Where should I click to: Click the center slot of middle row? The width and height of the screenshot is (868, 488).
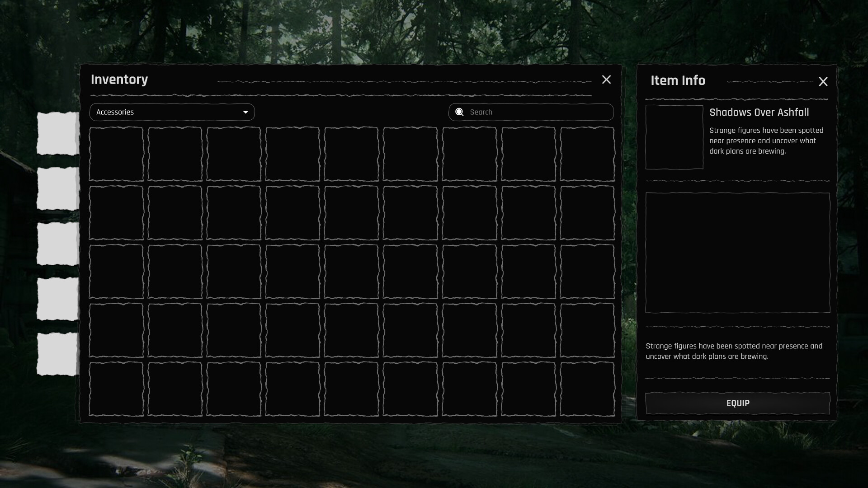351,272
